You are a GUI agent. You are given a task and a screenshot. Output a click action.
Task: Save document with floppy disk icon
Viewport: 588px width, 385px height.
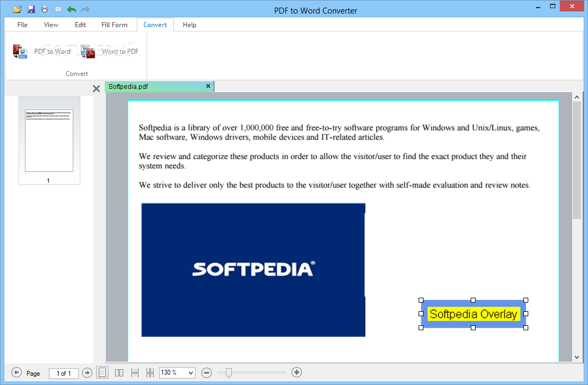point(31,9)
